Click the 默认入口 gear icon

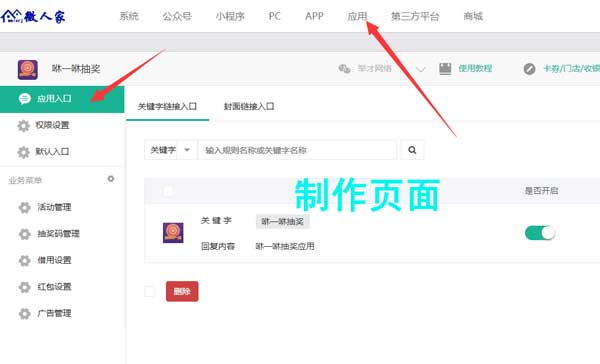pos(23,152)
